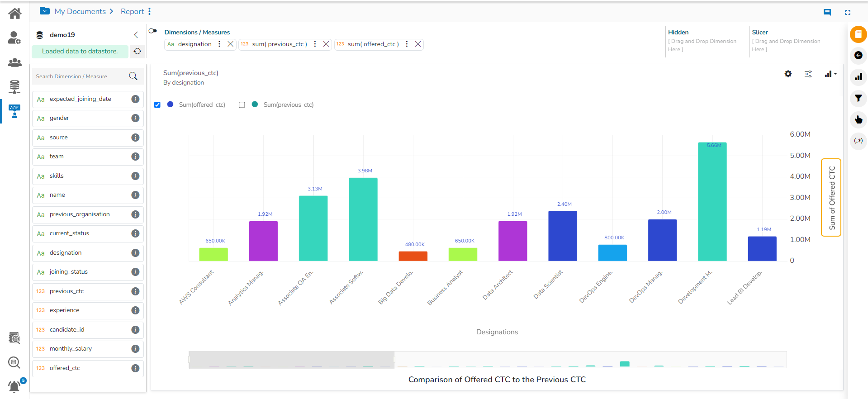Screen dimensions: 868x399
Task: Open chart properties sliders icon
Action: tap(808, 74)
